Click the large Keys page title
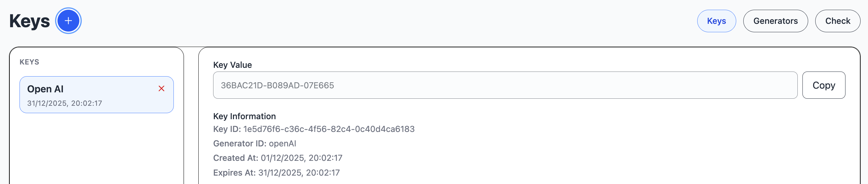Image resolution: width=868 pixels, height=184 pixels. pos(29,21)
